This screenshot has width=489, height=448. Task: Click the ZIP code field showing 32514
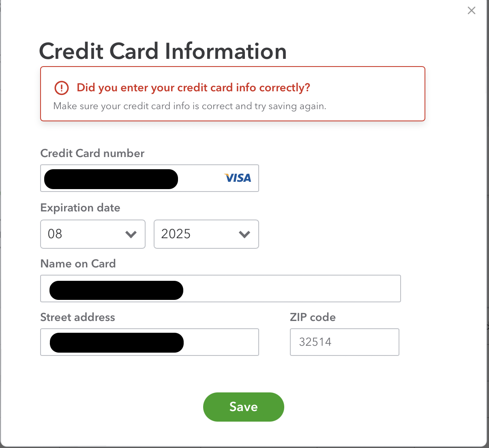(344, 342)
